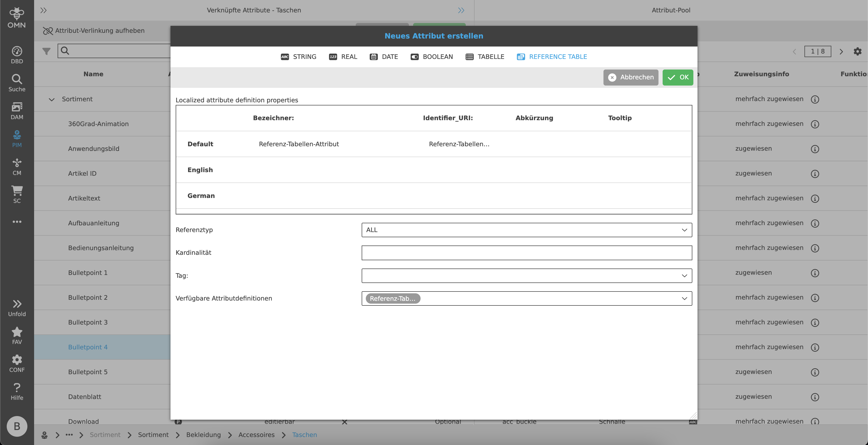Open the DBD dashboard sidebar icon
868x445 pixels.
17,55
